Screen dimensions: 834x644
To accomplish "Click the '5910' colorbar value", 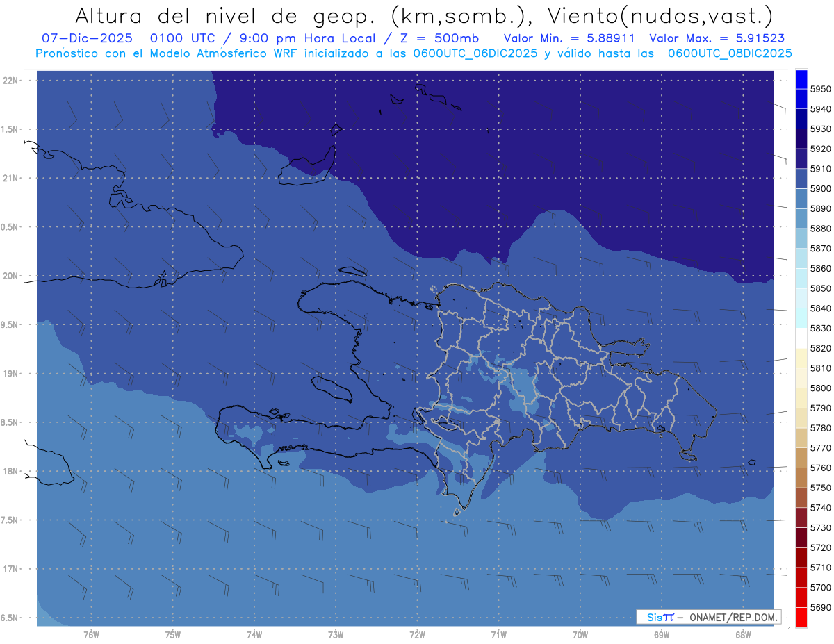I will click(820, 169).
